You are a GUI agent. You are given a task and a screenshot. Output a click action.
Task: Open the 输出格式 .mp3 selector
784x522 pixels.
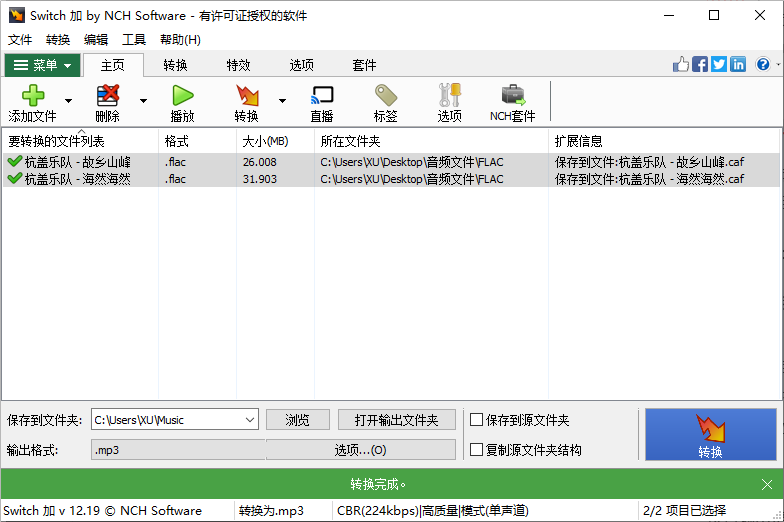pos(178,450)
